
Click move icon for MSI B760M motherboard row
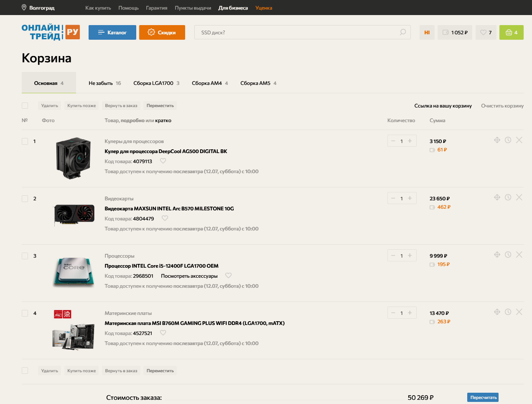[x=497, y=312]
